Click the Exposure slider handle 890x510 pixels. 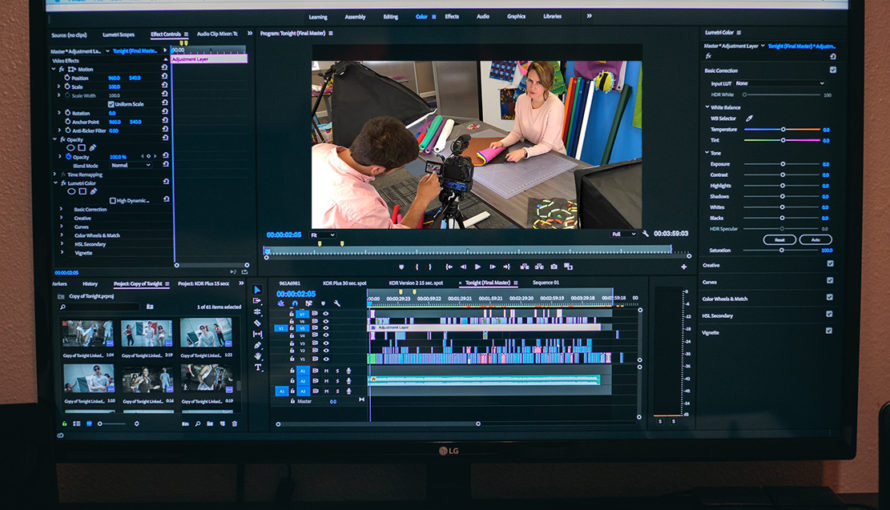point(783,164)
